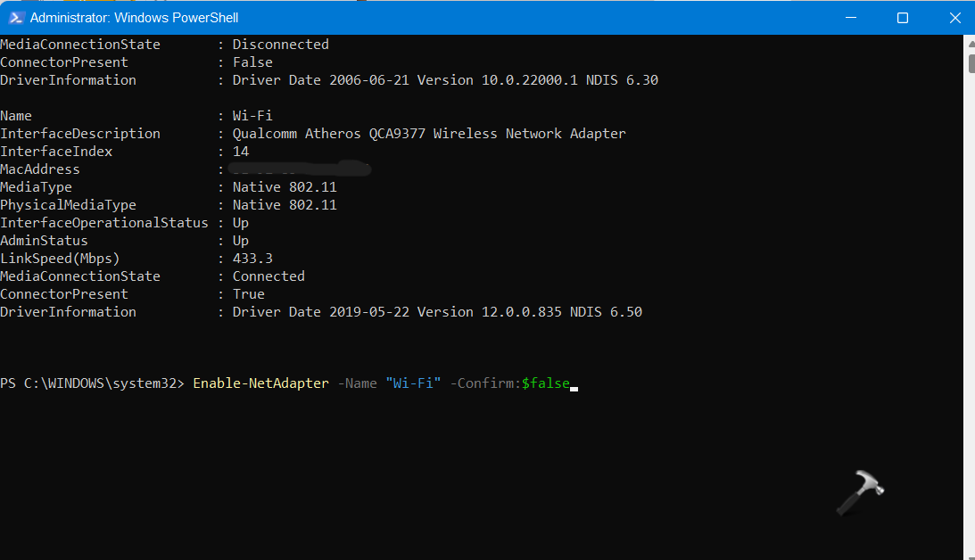
Task: Click the scrollbar up arrow
Action: click(x=970, y=43)
